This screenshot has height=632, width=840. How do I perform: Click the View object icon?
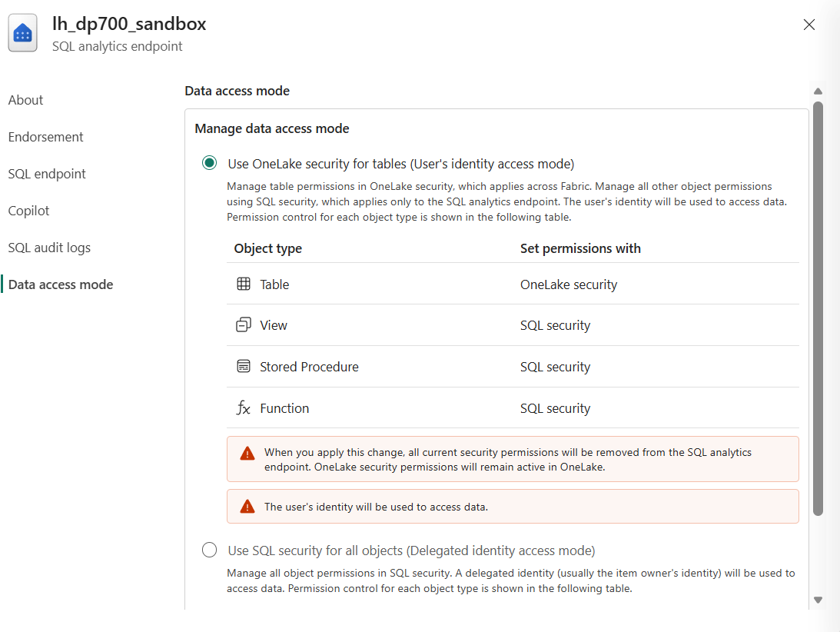(x=243, y=325)
